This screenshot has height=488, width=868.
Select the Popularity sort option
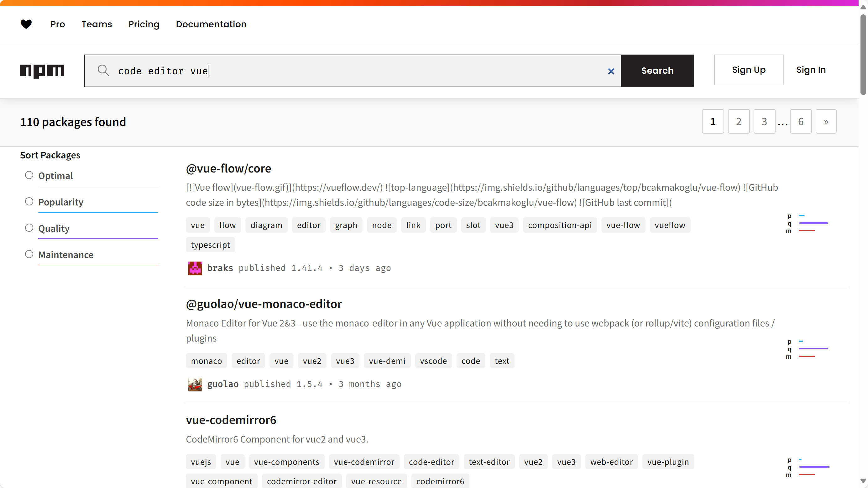click(29, 201)
